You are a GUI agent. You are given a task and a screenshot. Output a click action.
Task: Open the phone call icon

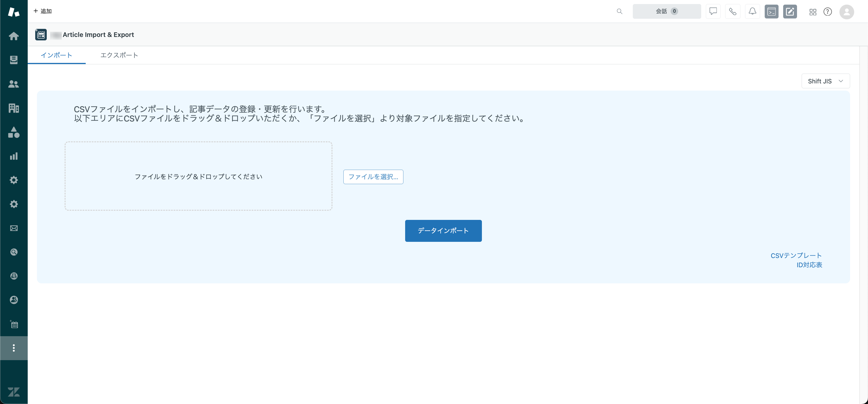(x=733, y=12)
